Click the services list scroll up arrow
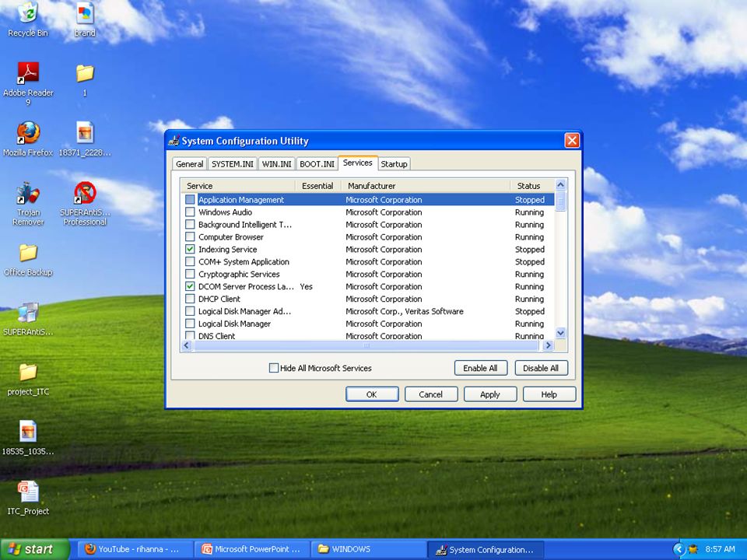 [561, 185]
